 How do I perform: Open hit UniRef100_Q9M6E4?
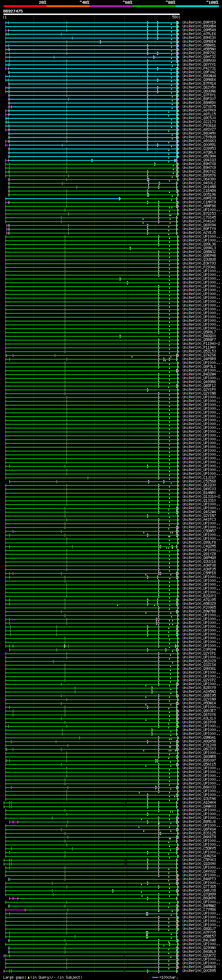199,41
